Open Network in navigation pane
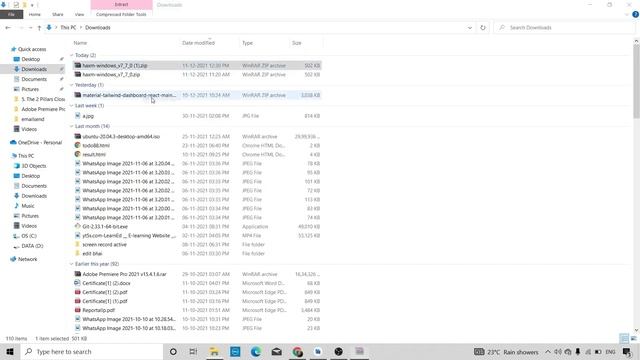This screenshot has height=360, width=640. pyautogui.click(x=27, y=259)
